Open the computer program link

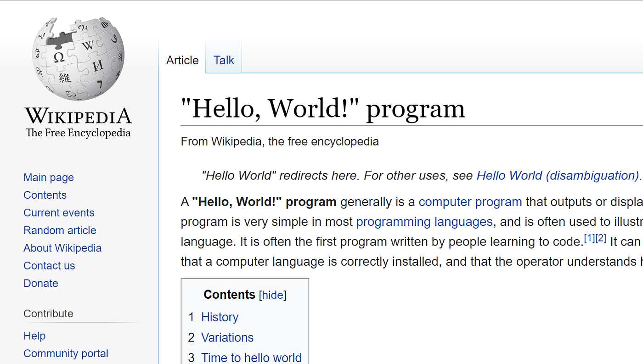pos(470,202)
